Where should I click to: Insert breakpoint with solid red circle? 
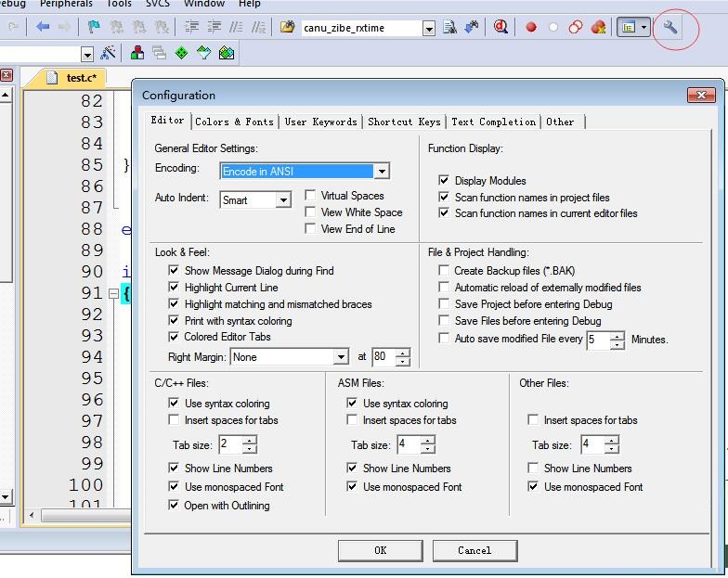click(x=531, y=28)
